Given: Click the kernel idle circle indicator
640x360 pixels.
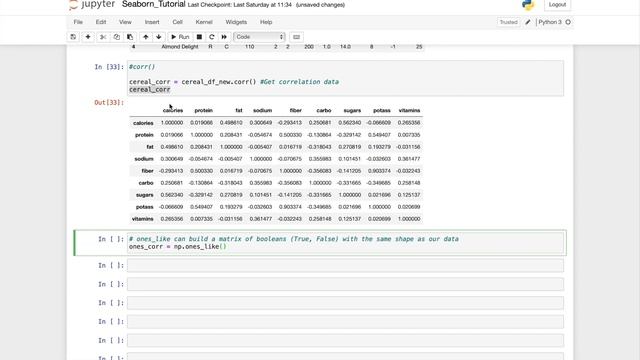Looking at the screenshot, I should 568,22.
